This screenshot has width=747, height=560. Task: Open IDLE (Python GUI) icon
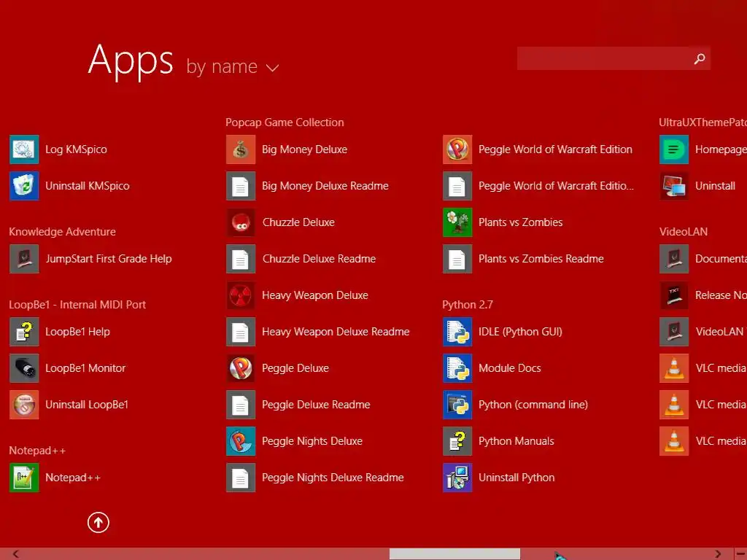457,332
